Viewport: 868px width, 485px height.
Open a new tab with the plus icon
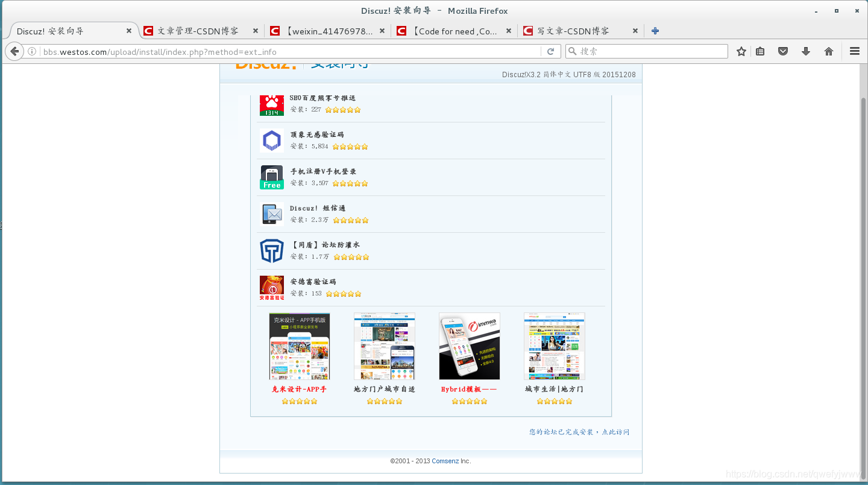[655, 31]
